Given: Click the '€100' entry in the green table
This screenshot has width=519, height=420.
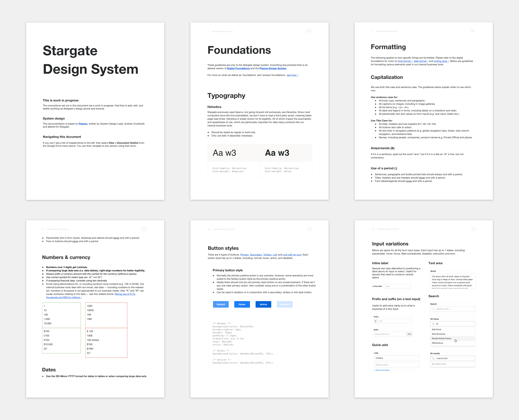Looking at the screenshot, I should point(46,340).
